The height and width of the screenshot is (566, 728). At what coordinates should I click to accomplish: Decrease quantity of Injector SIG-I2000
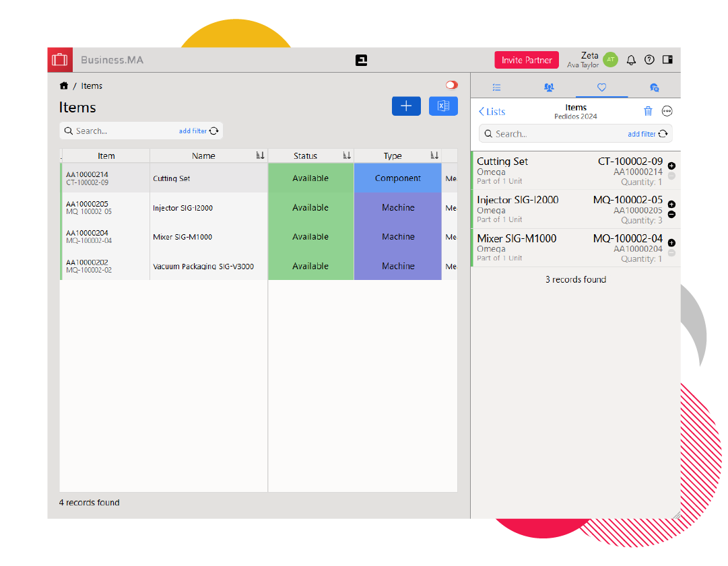click(671, 215)
